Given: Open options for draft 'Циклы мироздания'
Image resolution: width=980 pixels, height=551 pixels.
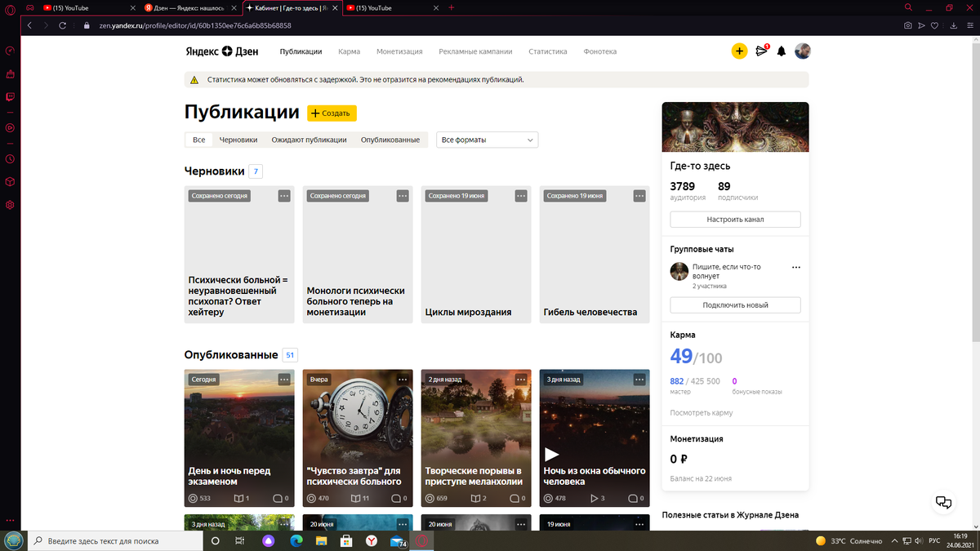Looking at the screenshot, I should [521, 196].
